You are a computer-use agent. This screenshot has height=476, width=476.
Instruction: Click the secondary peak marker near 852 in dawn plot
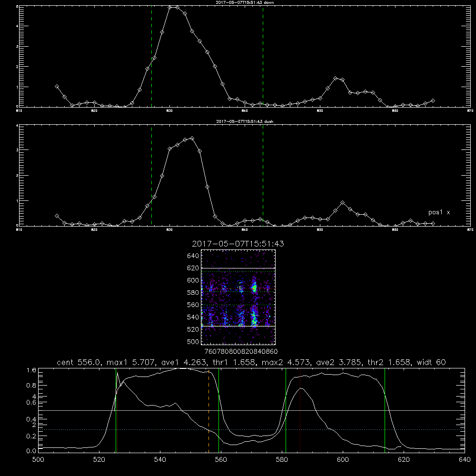point(335,79)
